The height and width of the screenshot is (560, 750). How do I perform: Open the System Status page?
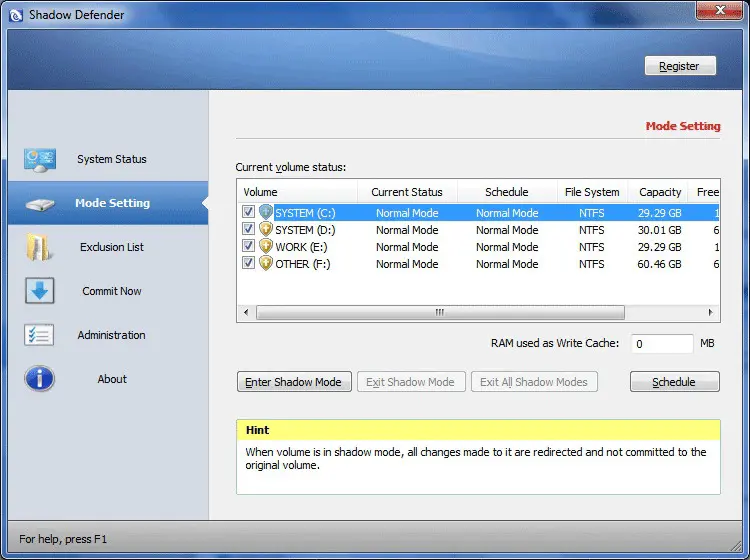pyautogui.click(x=108, y=159)
